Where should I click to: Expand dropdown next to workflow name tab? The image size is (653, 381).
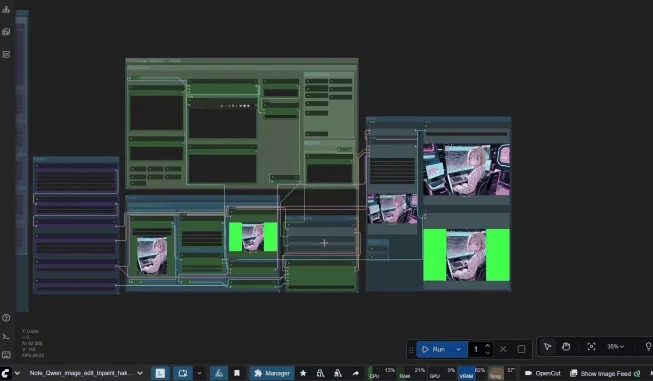coord(140,373)
